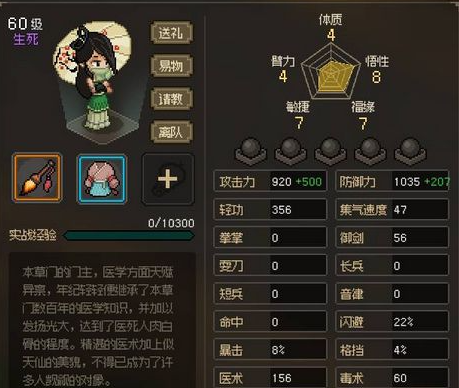Click the 医术 medicine skill row
This screenshot has height=388, width=459.
click(x=270, y=377)
